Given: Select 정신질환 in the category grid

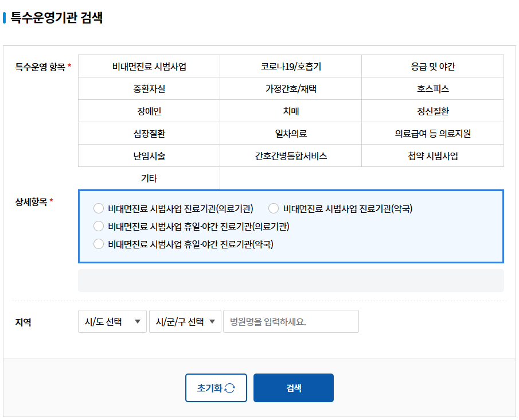Looking at the screenshot, I should tap(432, 111).
